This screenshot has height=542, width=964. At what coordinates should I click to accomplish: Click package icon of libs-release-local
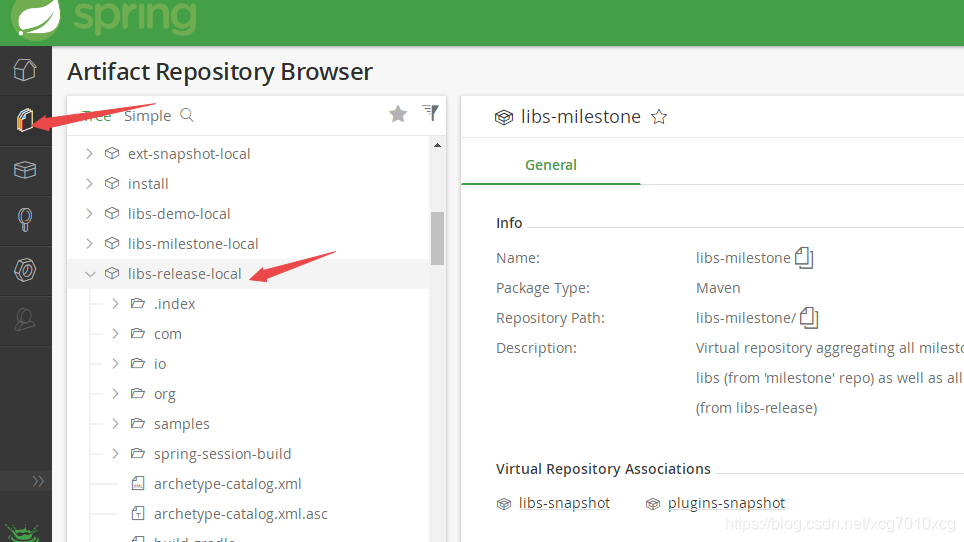tap(112, 273)
